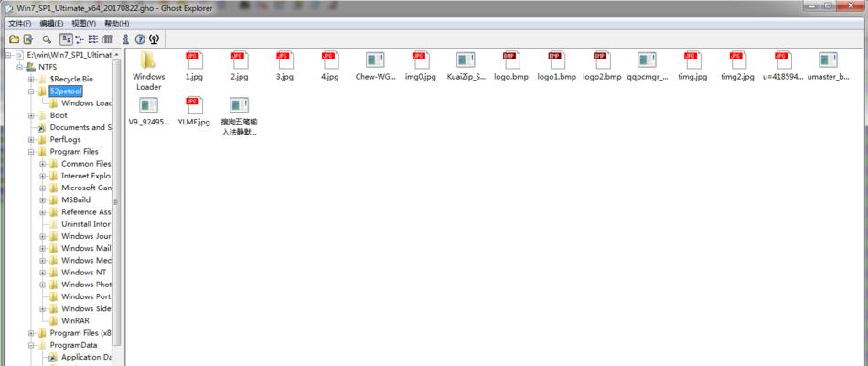Select the Windows NT tree folder
Image resolution: width=868 pixels, height=366 pixels.
click(83, 273)
